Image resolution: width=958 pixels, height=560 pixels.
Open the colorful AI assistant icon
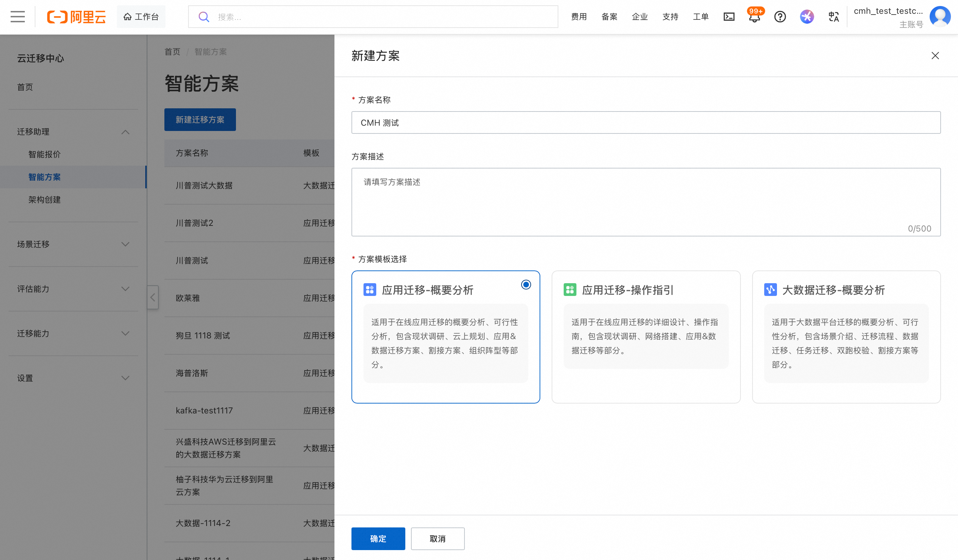click(x=807, y=17)
